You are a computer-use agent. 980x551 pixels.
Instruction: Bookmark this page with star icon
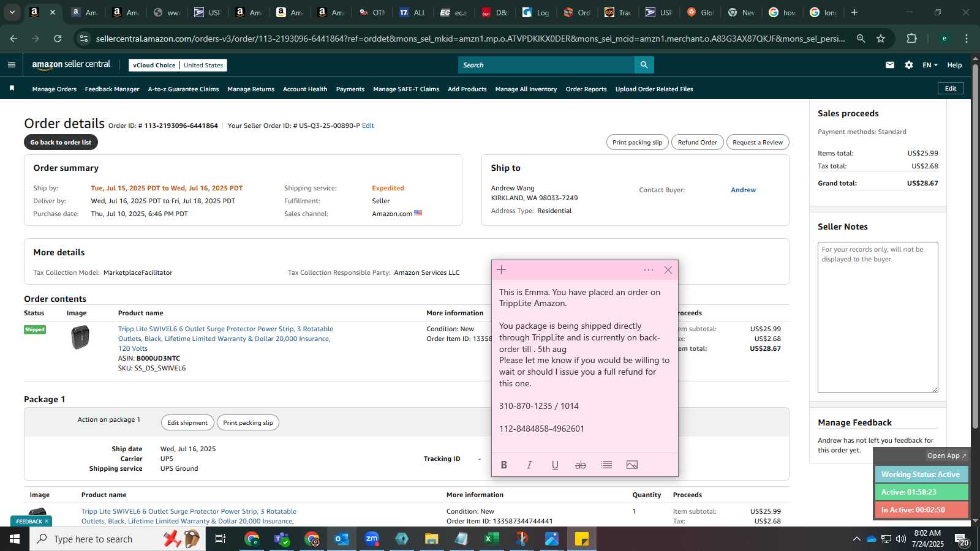click(x=881, y=39)
